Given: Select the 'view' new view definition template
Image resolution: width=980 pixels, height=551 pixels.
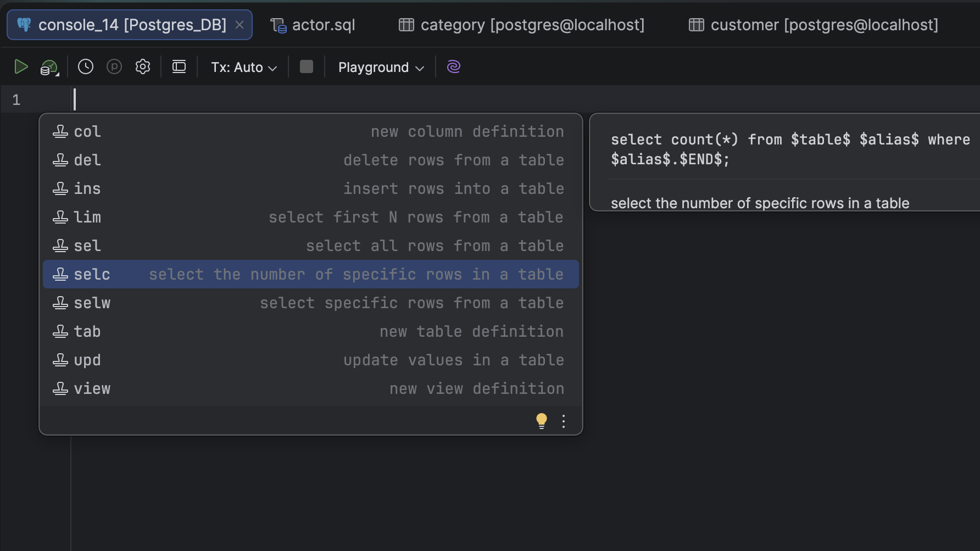Looking at the screenshot, I should (x=311, y=389).
